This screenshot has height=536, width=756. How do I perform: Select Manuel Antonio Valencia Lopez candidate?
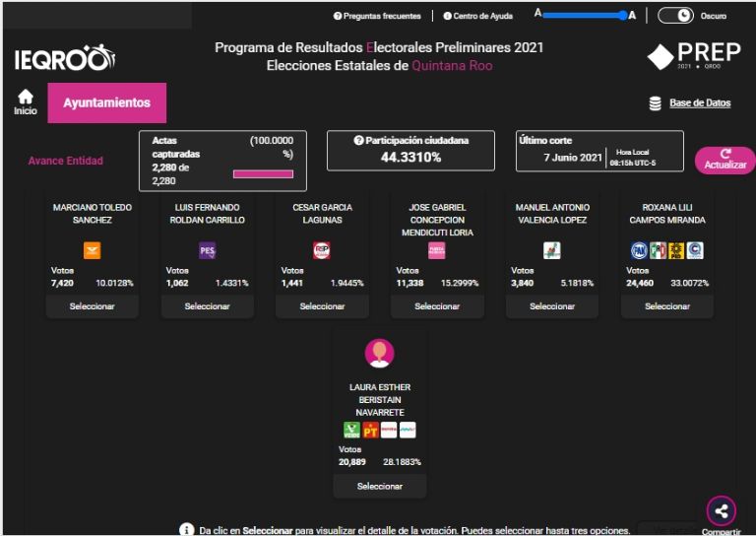tap(552, 306)
